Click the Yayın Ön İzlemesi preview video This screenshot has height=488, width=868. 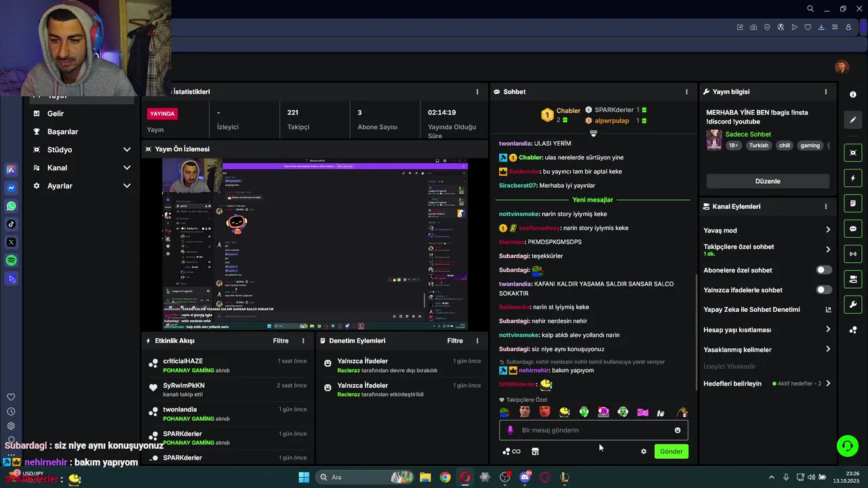click(315, 244)
